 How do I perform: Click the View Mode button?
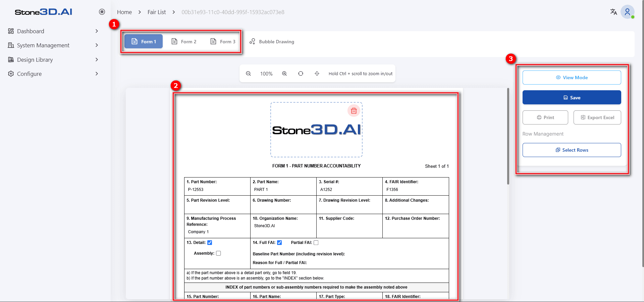pyautogui.click(x=572, y=78)
